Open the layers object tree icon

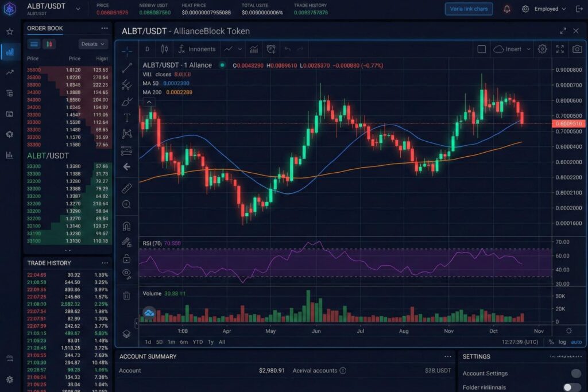(127, 333)
